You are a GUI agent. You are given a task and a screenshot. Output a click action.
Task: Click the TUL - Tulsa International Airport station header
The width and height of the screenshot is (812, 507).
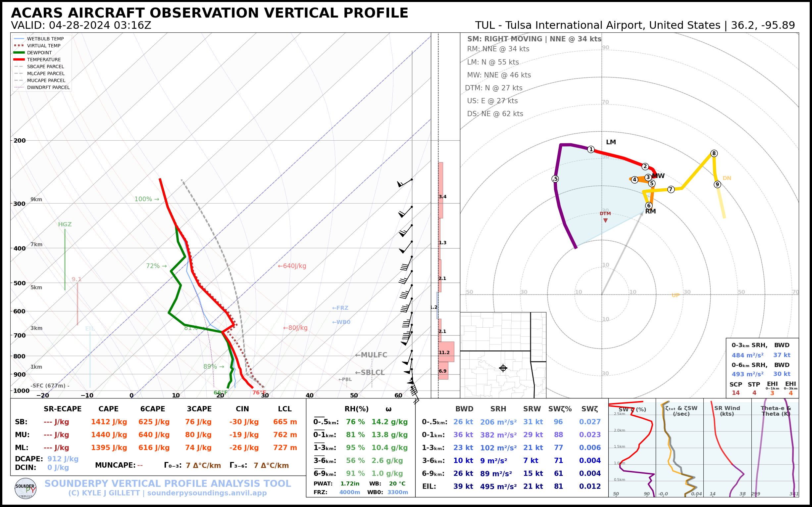click(x=635, y=25)
